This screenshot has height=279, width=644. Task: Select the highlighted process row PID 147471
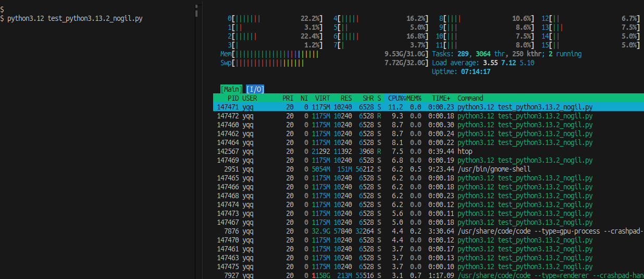point(428,107)
